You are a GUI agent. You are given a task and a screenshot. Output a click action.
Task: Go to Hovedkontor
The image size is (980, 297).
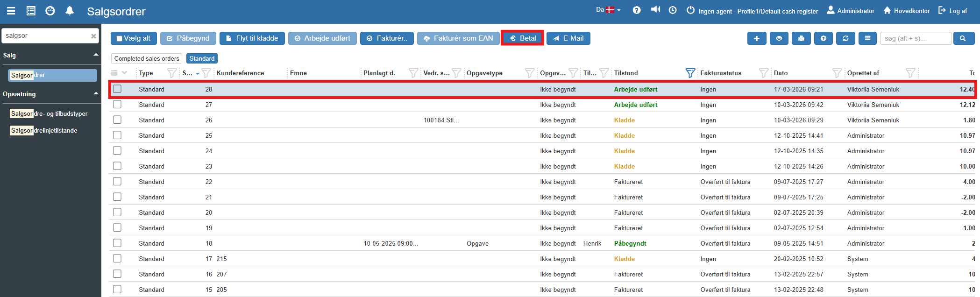tap(906, 11)
